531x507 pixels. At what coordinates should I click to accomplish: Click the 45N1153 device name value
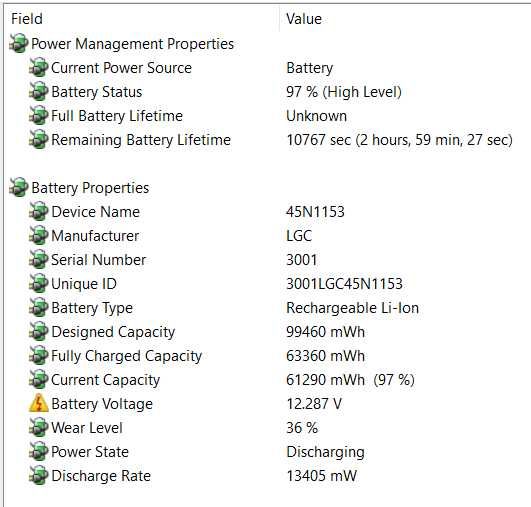click(x=315, y=212)
